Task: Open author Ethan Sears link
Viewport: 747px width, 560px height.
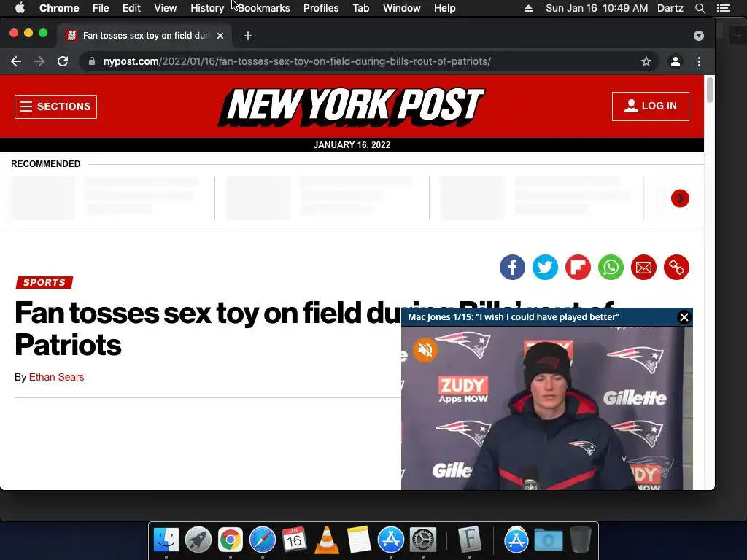Action: (56, 377)
